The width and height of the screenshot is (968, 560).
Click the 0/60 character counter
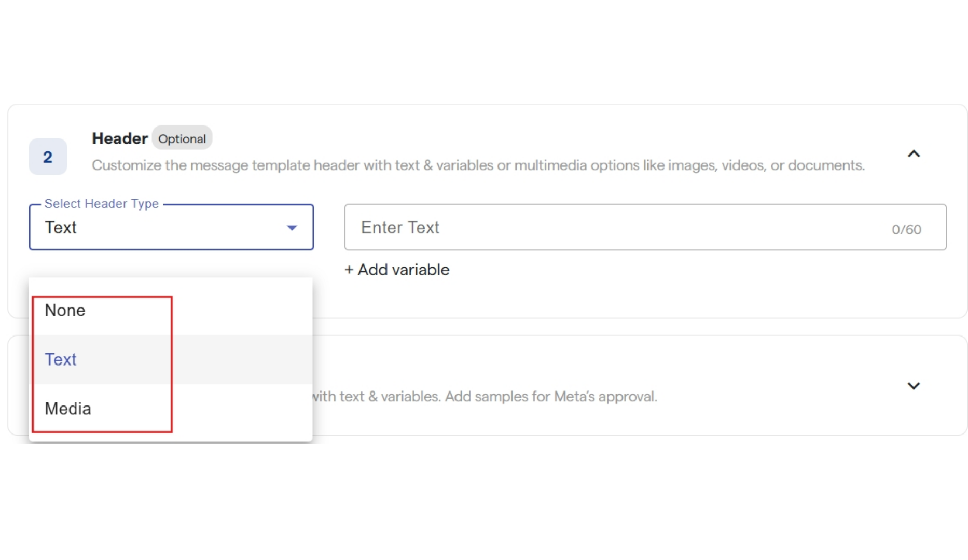[x=906, y=229]
